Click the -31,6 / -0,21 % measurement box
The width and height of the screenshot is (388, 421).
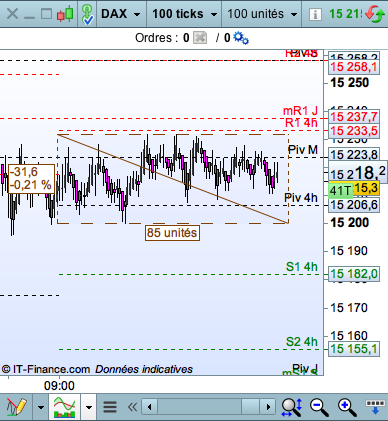31,179
